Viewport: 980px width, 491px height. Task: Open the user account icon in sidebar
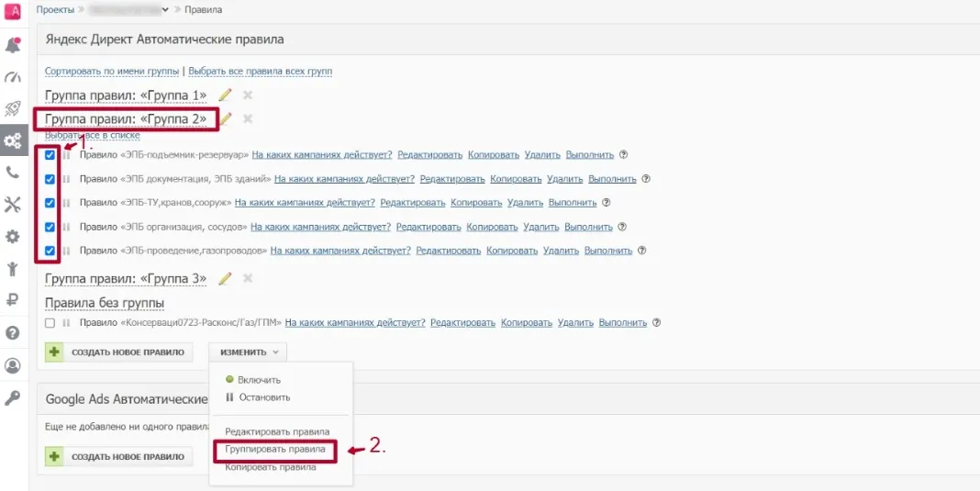13,366
